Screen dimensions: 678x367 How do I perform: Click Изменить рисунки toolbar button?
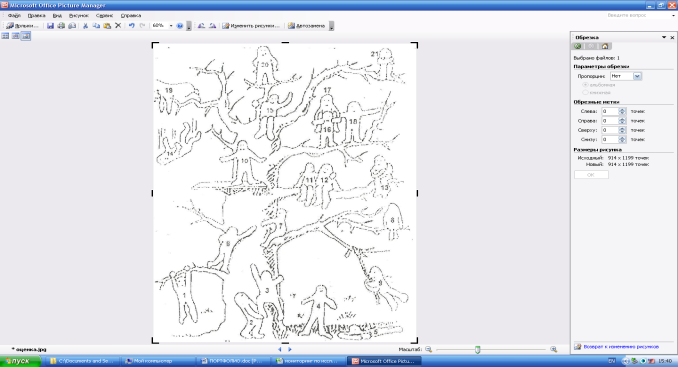click(x=251, y=26)
